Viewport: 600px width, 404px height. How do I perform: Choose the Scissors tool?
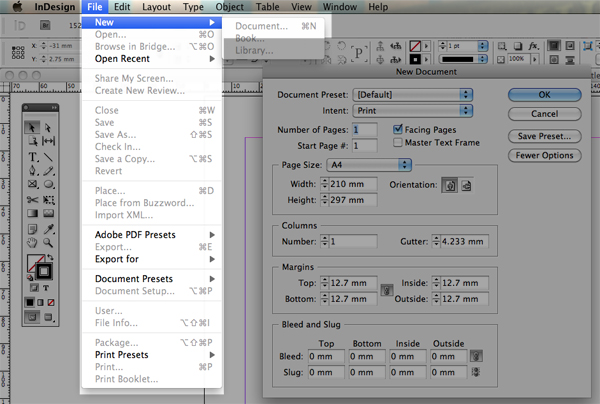coord(32,200)
